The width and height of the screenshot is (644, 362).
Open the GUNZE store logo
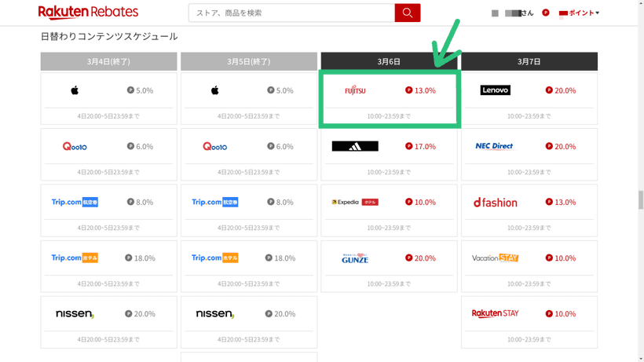point(355,258)
